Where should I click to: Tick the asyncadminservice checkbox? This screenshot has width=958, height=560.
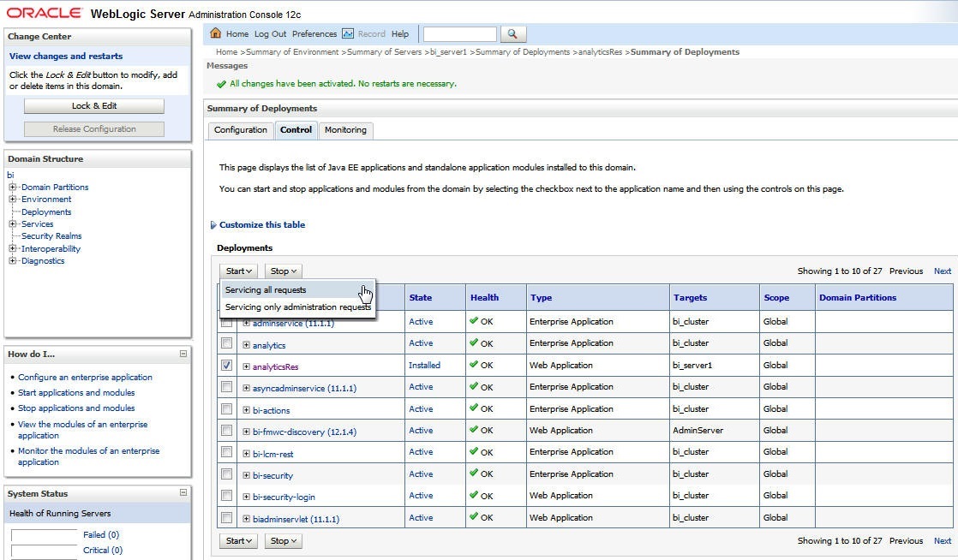pyautogui.click(x=227, y=386)
